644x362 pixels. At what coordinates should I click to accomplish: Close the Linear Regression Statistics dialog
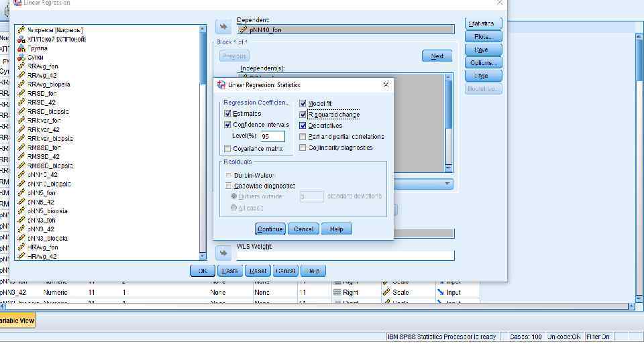[386, 84]
